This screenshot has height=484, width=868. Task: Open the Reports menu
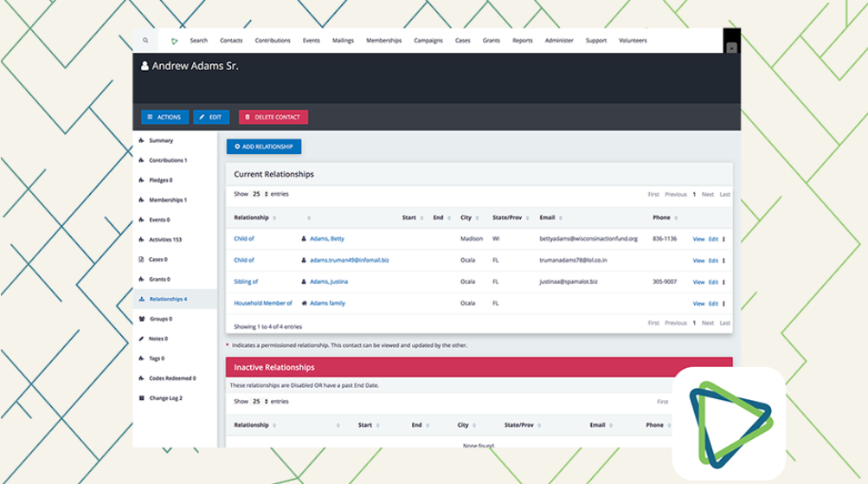[522, 41]
